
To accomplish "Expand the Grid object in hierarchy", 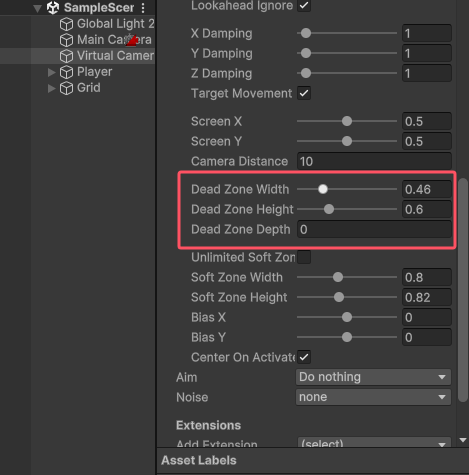I will (x=51, y=88).
